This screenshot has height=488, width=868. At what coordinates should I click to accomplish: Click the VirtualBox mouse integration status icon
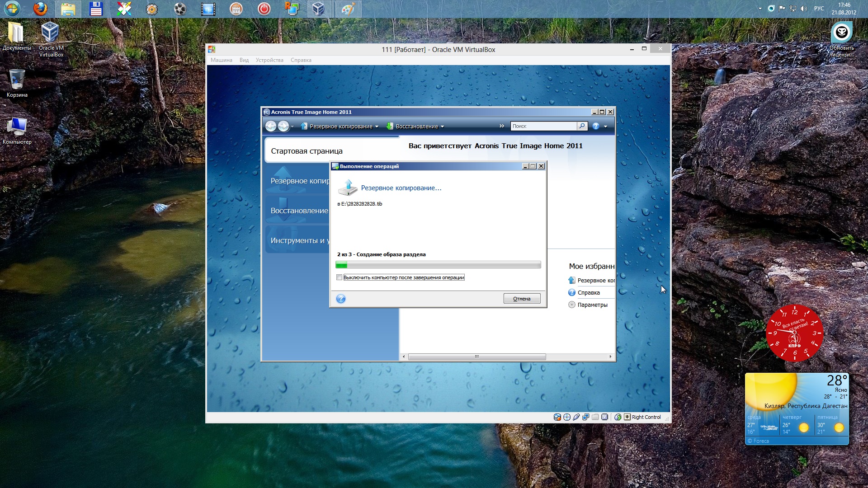click(x=618, y=417)
